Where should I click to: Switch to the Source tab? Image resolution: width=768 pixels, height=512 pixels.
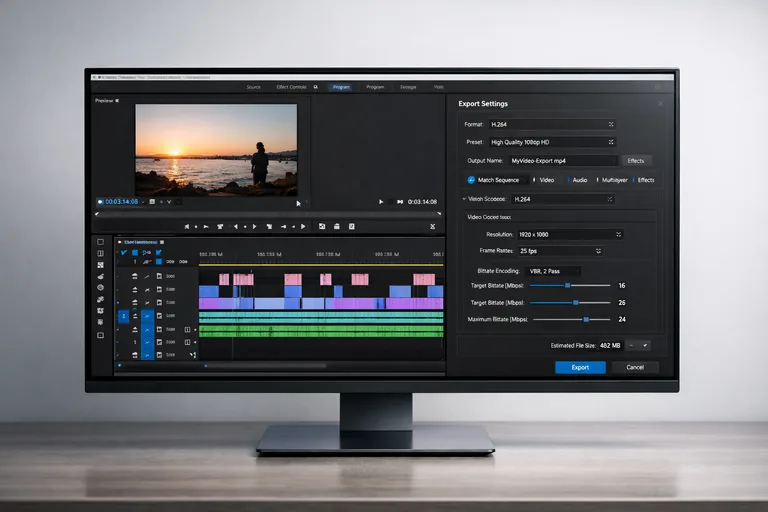pos(254,87)
